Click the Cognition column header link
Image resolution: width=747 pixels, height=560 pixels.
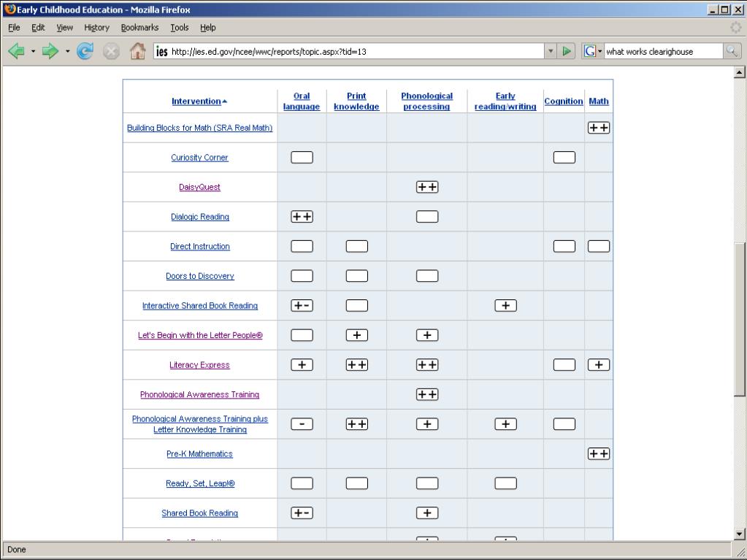coord(564,101)
